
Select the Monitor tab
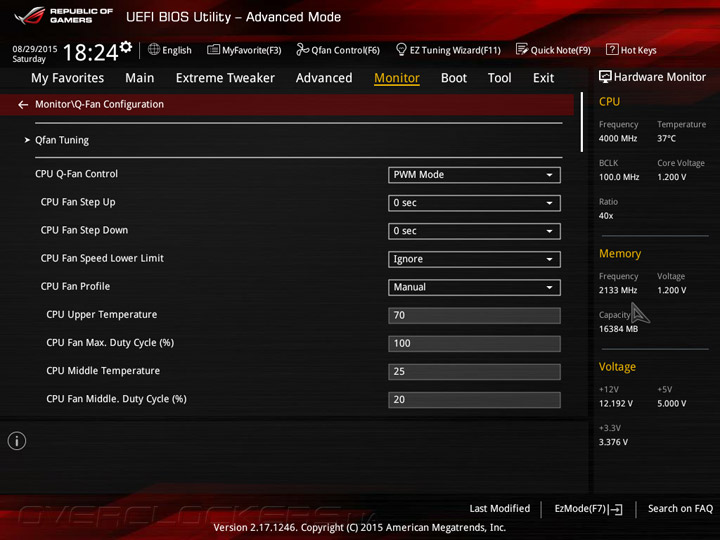[397, 78]
